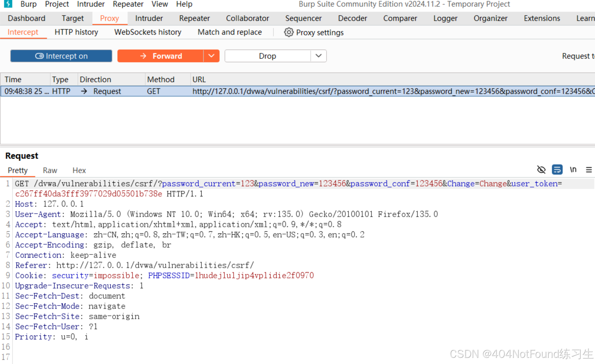Click the Burp Suite logo icon
The width and height of the screenshot is (595, 364).
click(8, 4)
